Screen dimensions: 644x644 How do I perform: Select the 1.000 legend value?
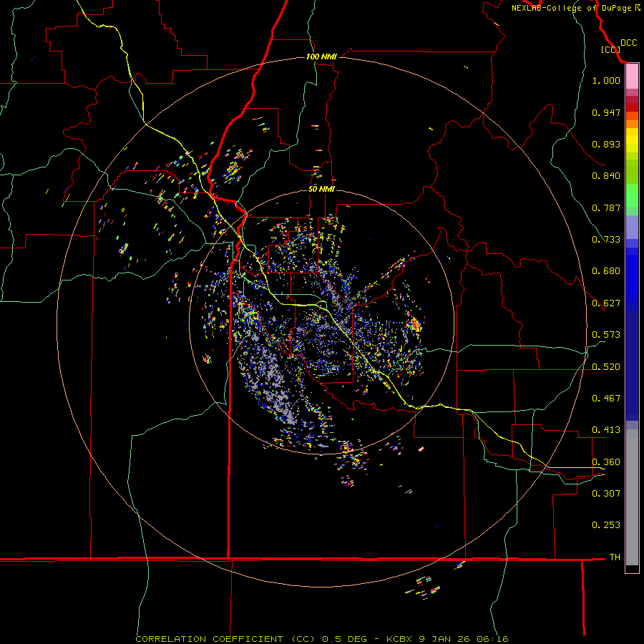[606, 80]
